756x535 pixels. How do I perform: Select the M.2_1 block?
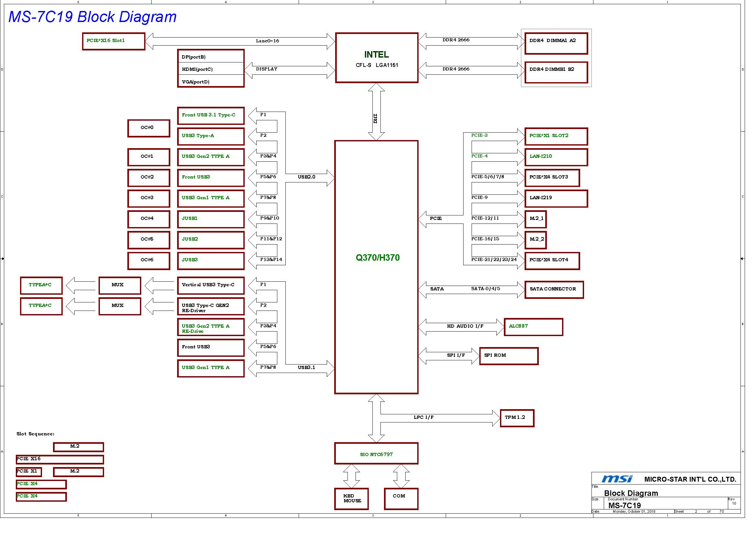tap(536, 219)
